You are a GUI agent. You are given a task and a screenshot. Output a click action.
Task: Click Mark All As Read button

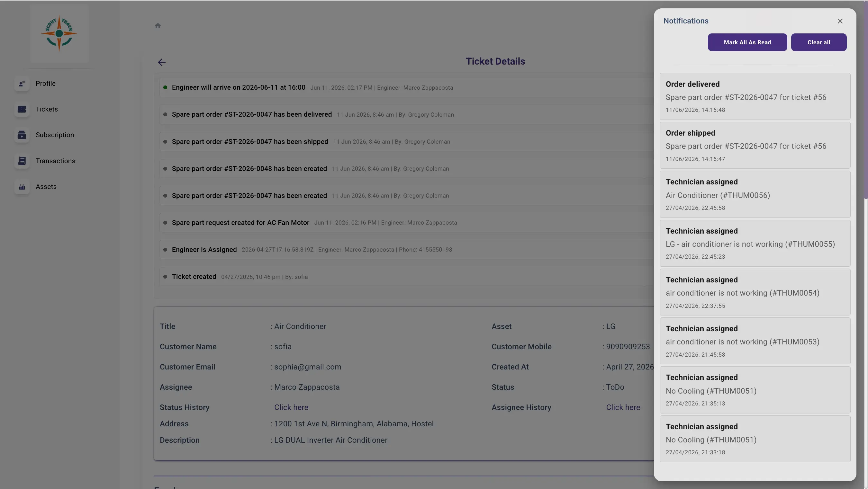coord(747,42)
